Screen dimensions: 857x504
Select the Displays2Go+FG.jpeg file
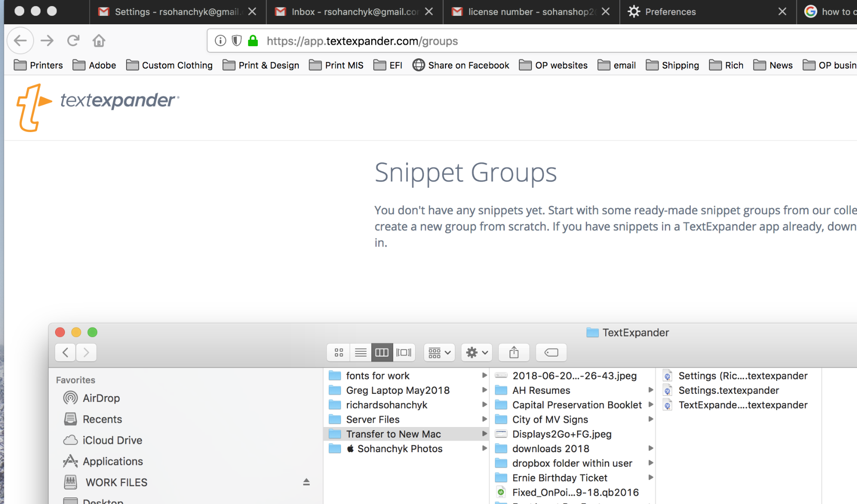(573, 434)
